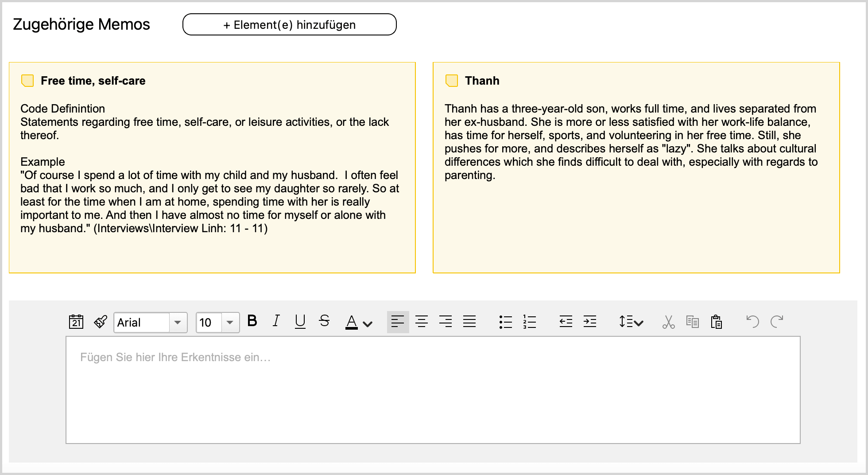Insert a numbered list
The width and height of the screenshot is (868, 475).
(x=529, y=322)
